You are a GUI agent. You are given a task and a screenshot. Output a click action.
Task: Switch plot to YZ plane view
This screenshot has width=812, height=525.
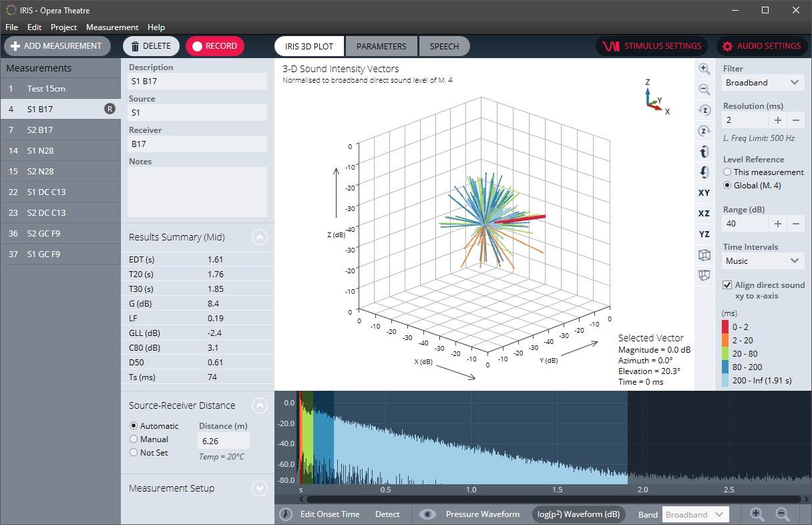click(704, 234)
